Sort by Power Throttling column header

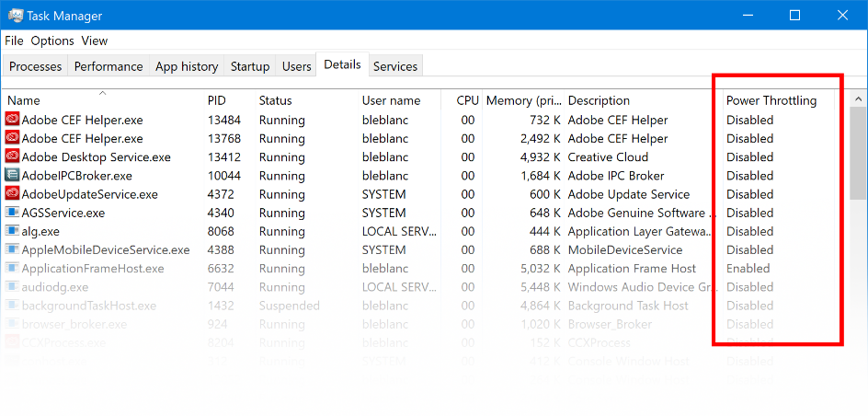pyautogui.click(x=771, y=100)
